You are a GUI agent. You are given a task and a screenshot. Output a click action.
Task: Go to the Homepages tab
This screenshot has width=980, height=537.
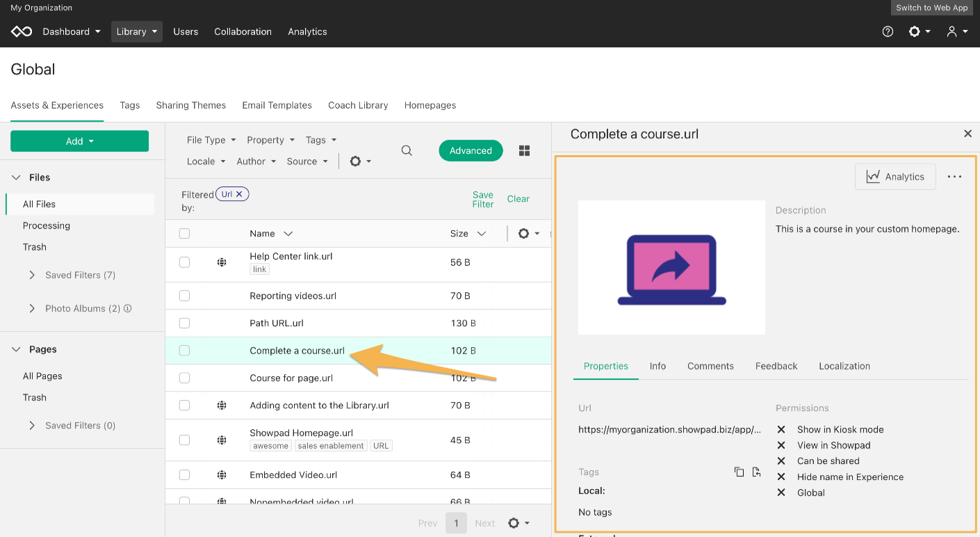(430, 105)
